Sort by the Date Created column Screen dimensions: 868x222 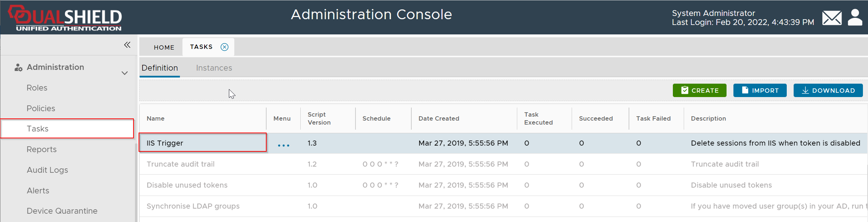coord(439,119)
